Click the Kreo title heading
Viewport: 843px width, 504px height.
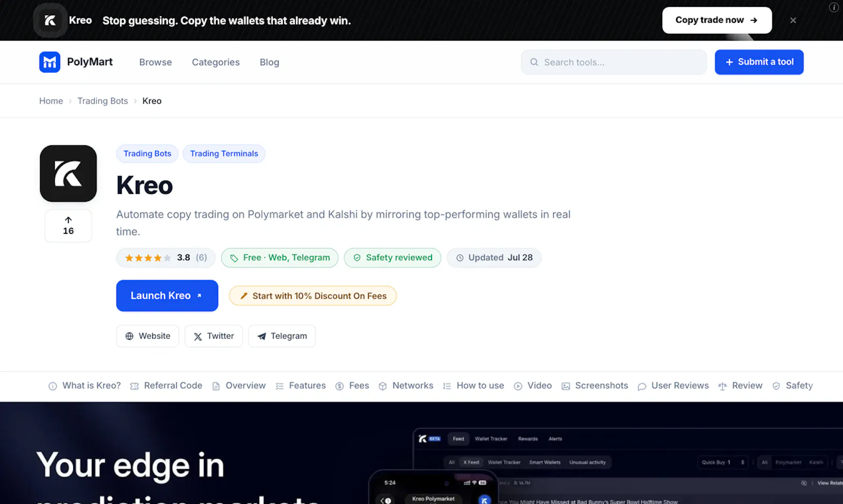144,186
